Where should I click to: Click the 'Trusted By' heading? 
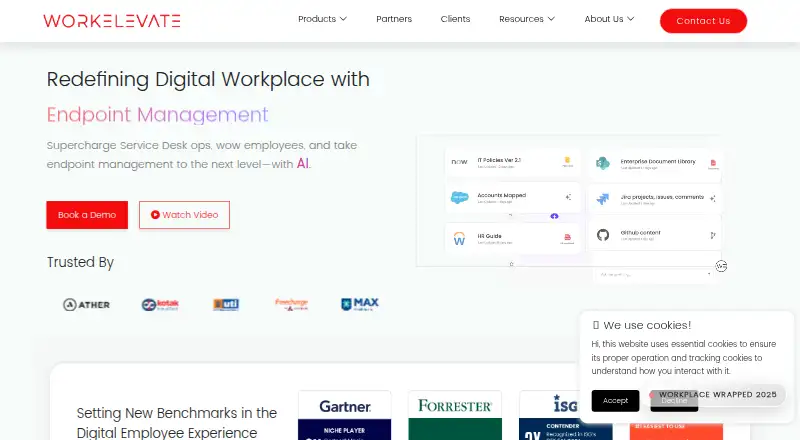tap(80, 262)
